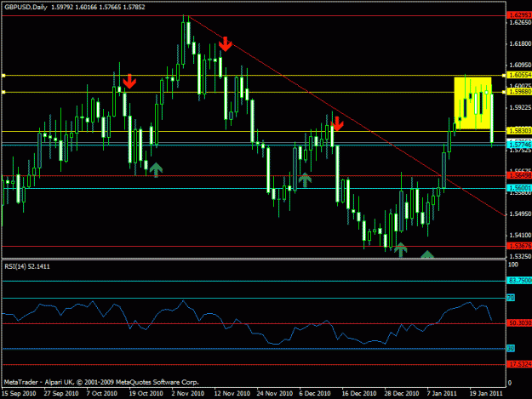The width and height of the screenshot is (532, 399).
Task: Click the right handle of the 1.59880 yellow line
Action: pyautogui.click(x=505, y=92)
